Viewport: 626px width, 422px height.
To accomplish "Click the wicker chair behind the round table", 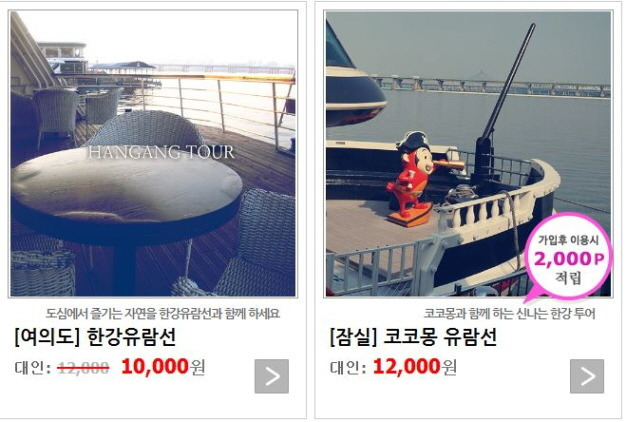I will coord(146,129).
